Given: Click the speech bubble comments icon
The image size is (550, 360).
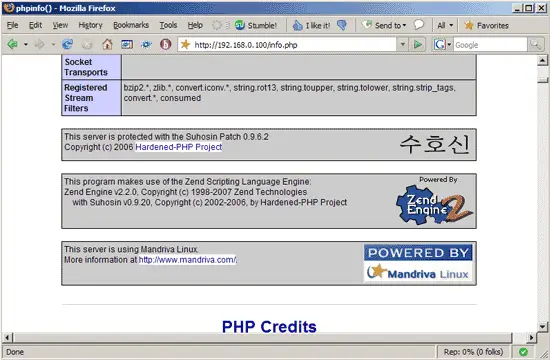Looking at the screenshot, I should tap(418, 25).
